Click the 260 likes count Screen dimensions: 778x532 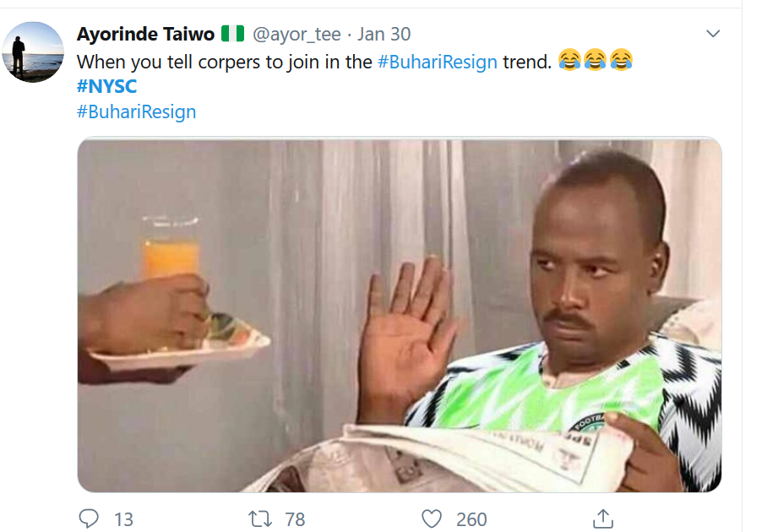pyautogui.click(x=471, y=519)
